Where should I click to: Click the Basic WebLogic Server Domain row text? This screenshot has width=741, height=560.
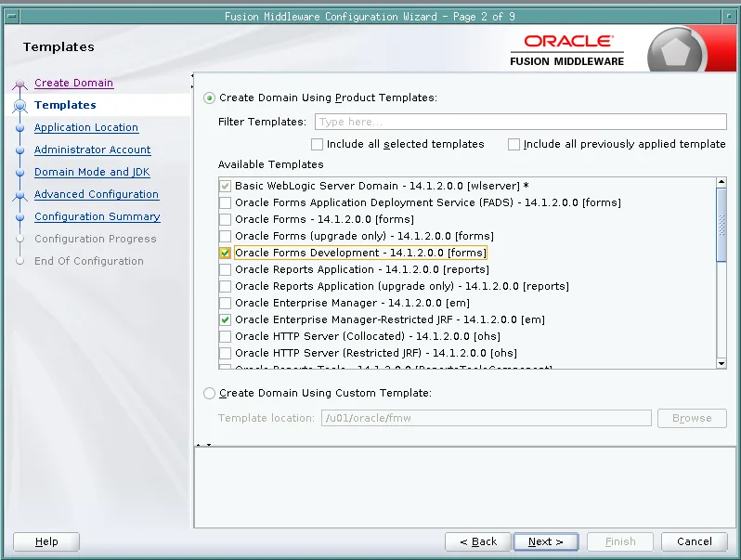[x=382, y=186]
